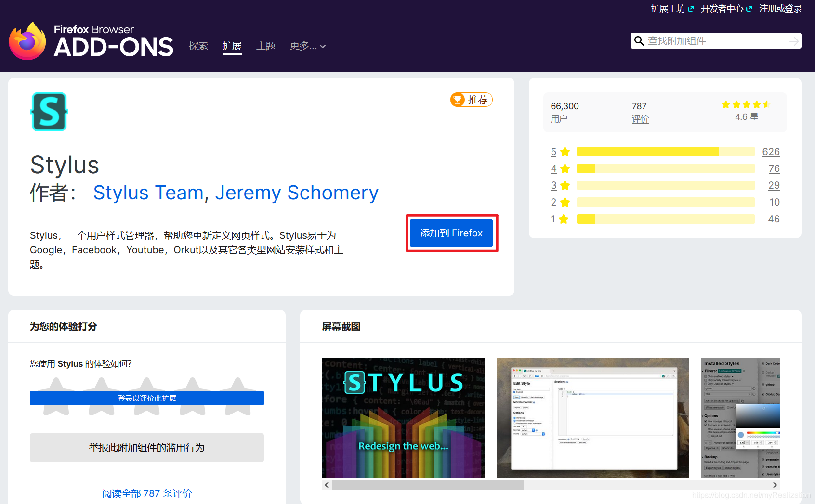The width and height of the screenshot is (815, 504).
Task: Click the star icon in the 1-star row
Action: (x=564, y=220)
